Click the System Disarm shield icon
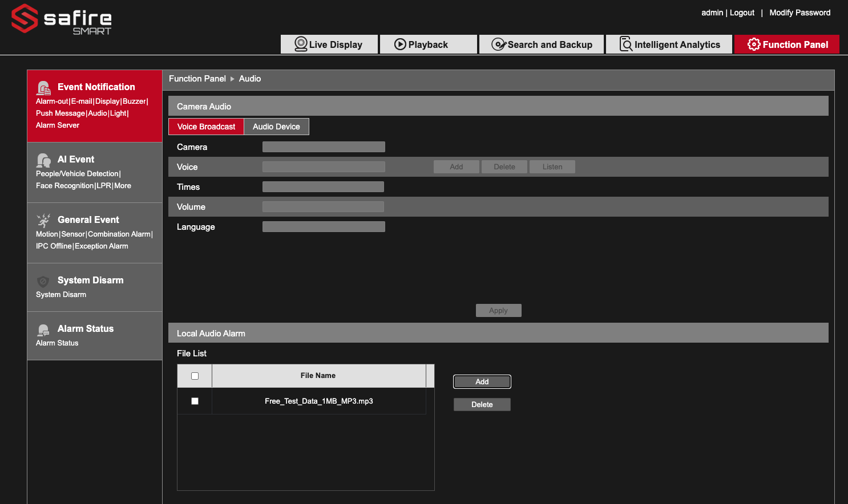848x504 pixels. (x=43, y=281)
